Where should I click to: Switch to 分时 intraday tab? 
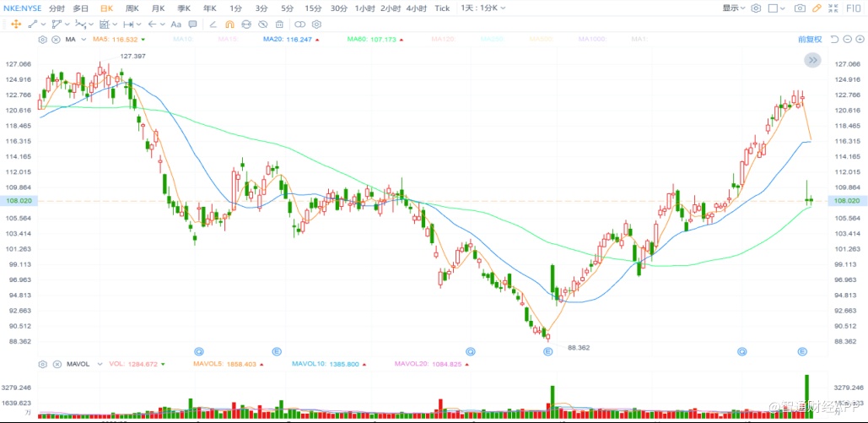(x=57, y=8)
